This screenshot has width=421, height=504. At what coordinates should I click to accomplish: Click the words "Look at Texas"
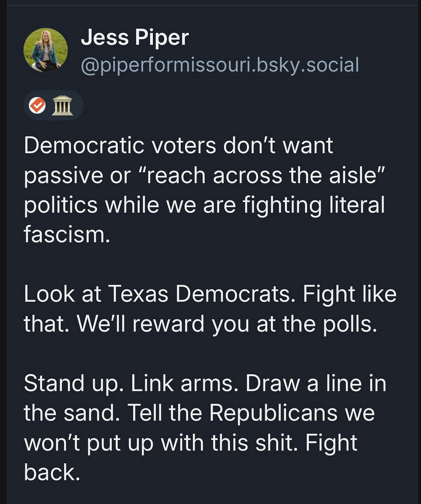coord(96,294)
